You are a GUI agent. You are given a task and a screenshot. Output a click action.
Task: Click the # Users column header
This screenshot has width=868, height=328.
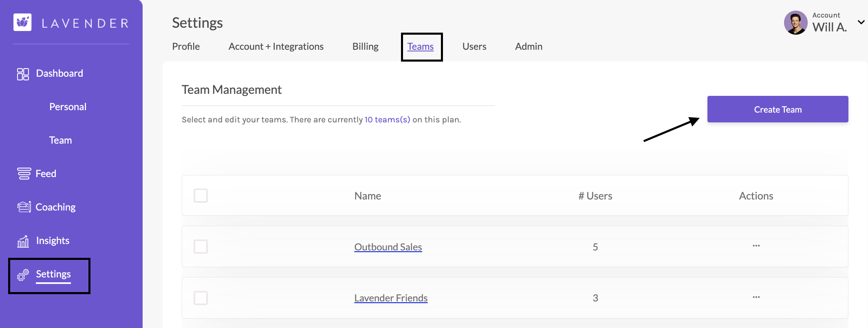595,196
